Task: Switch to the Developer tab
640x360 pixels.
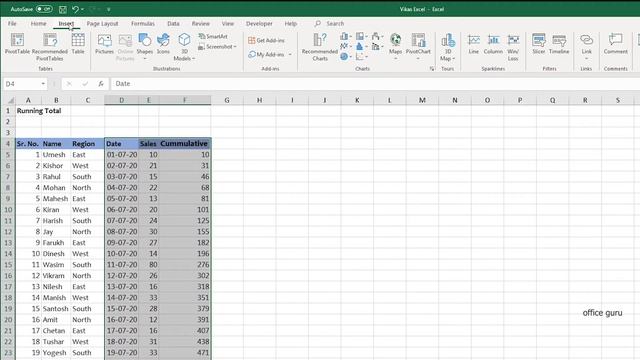Action: coord(259,24)
